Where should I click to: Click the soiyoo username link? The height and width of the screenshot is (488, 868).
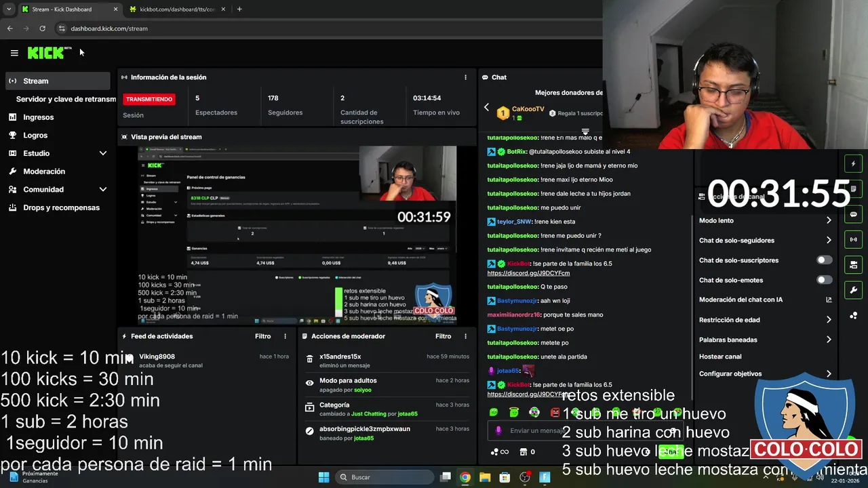[x=362, y=390]
